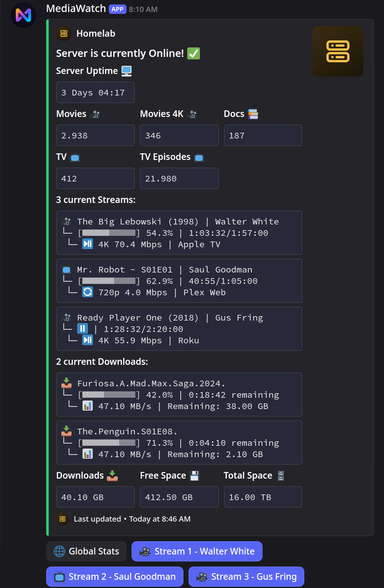Click the camera icon on Big Lebowski stream
384x588 pixels.
67,221
